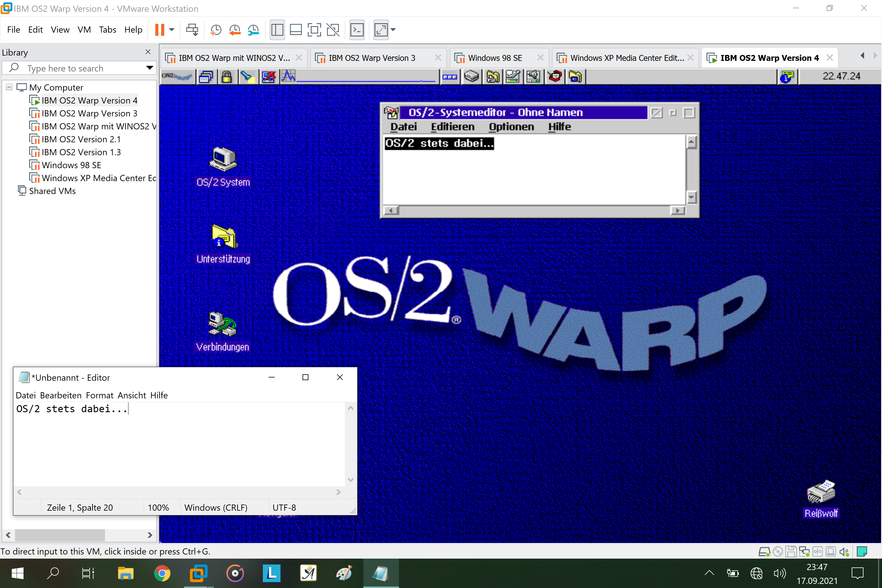
Task: Open Format menu in Unbenannt Editor
Action: coord(99,395)
